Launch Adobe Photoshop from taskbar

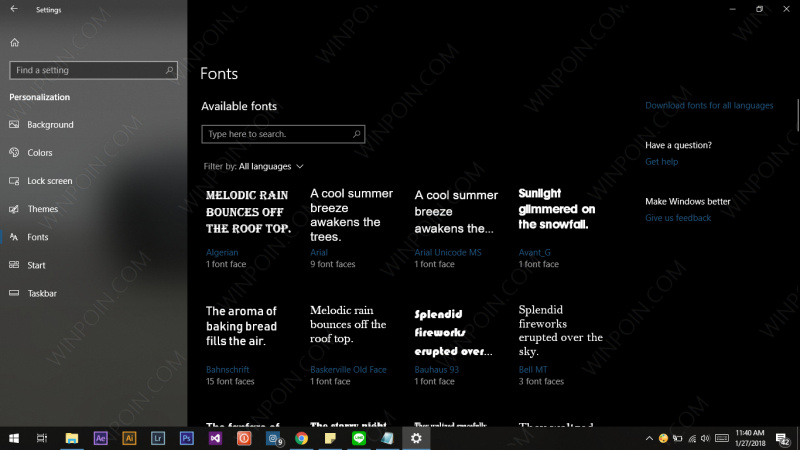coord(186,438)
